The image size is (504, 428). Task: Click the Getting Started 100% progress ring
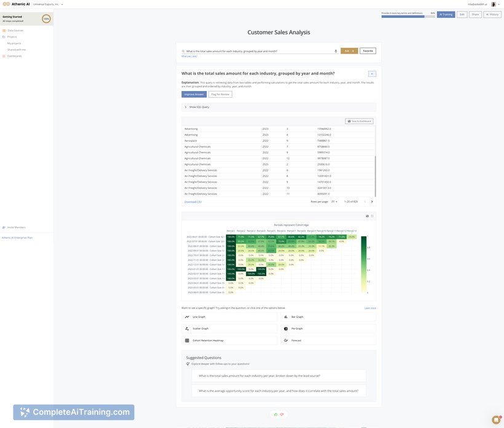click(46, 18)
